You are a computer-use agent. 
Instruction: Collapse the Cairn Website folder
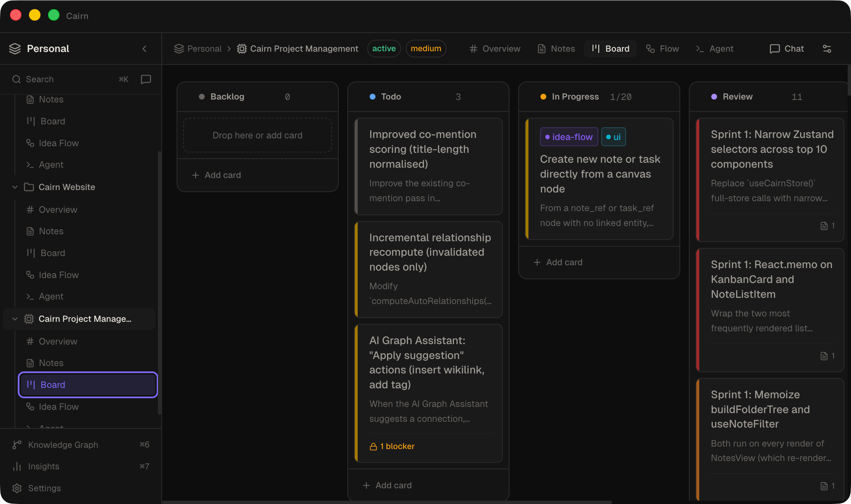[x=15, y=187]
